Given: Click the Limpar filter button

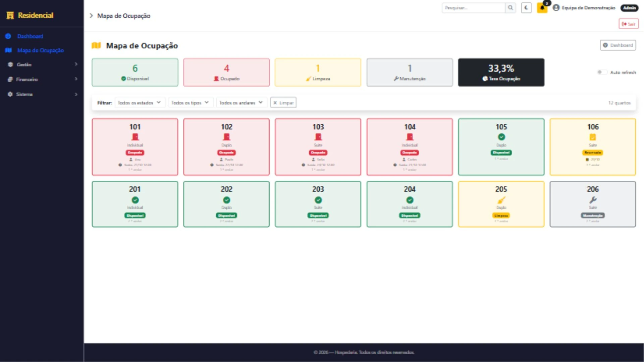Looking at the screenshot, I should point(283,103).
